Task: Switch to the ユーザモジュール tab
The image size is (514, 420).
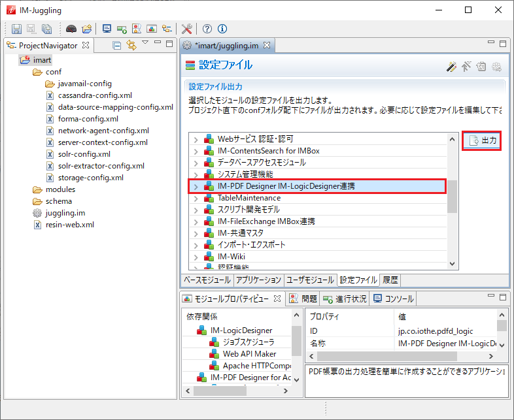Action: pyautogui.click(x=310, y=280)
